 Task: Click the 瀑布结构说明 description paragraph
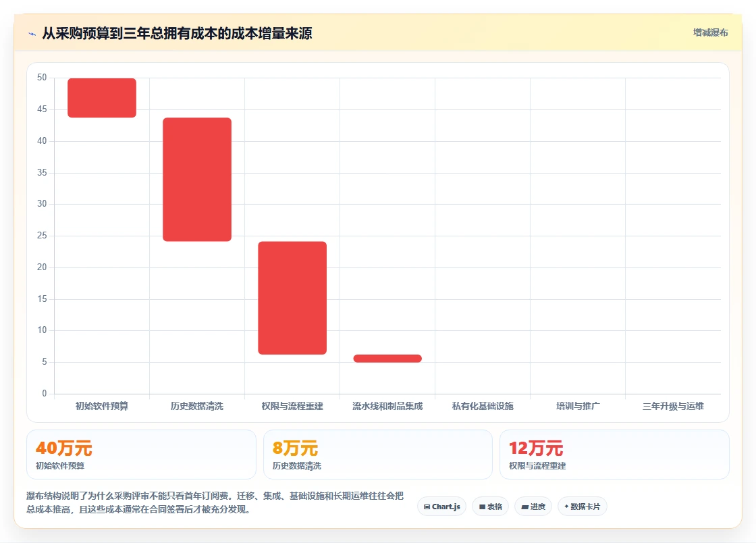pos(215,502)
